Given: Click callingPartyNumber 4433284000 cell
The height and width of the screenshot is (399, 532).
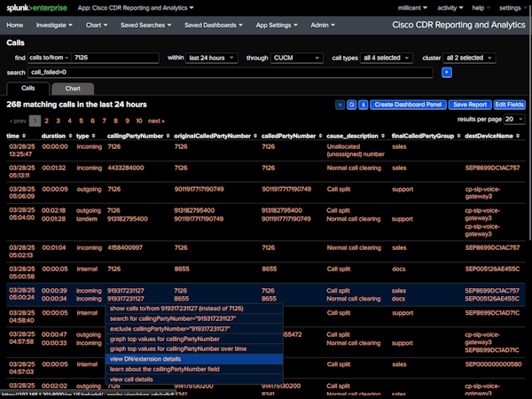Looking at the screenshot, I should 126,168.
